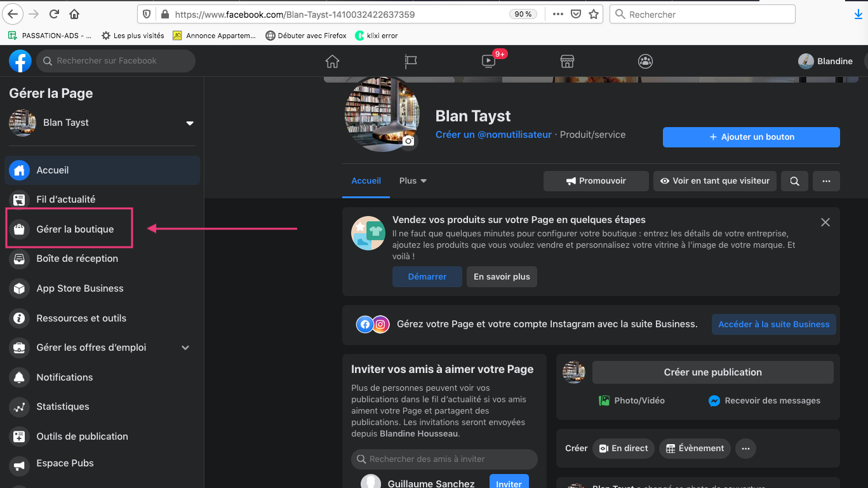Click Rechercher sur Facebook field
This screenshot has height=488, width=868.
pyautogui.click(x=116, y=61)
